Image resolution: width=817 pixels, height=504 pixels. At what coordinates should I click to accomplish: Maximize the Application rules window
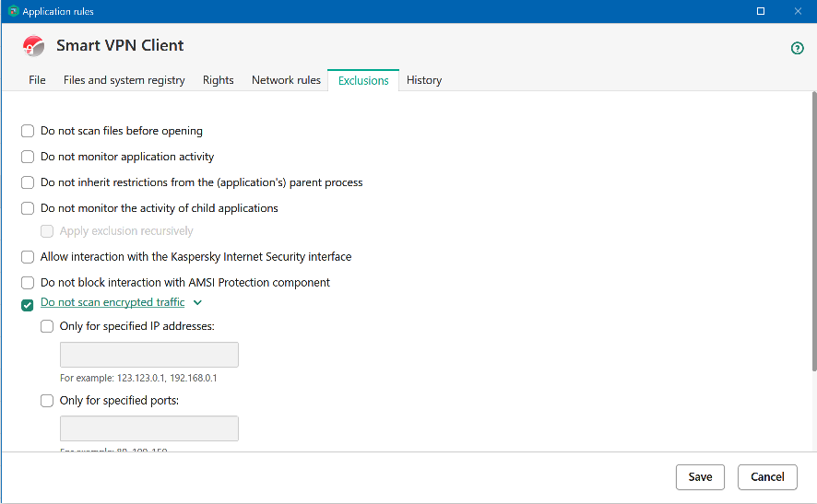point(761,11)
